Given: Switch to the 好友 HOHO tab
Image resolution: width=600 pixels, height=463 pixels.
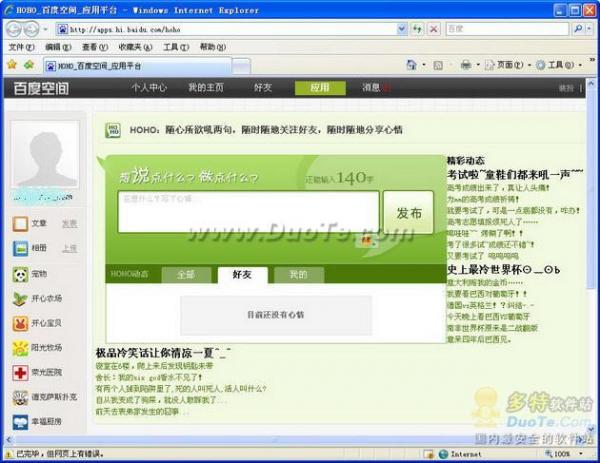Looking at the screenshot, I should [242, 275].
